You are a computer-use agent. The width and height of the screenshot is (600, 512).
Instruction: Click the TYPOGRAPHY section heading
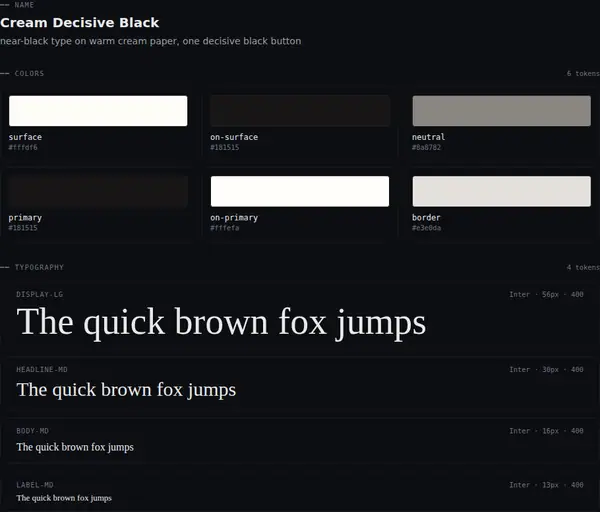(39, 267)
